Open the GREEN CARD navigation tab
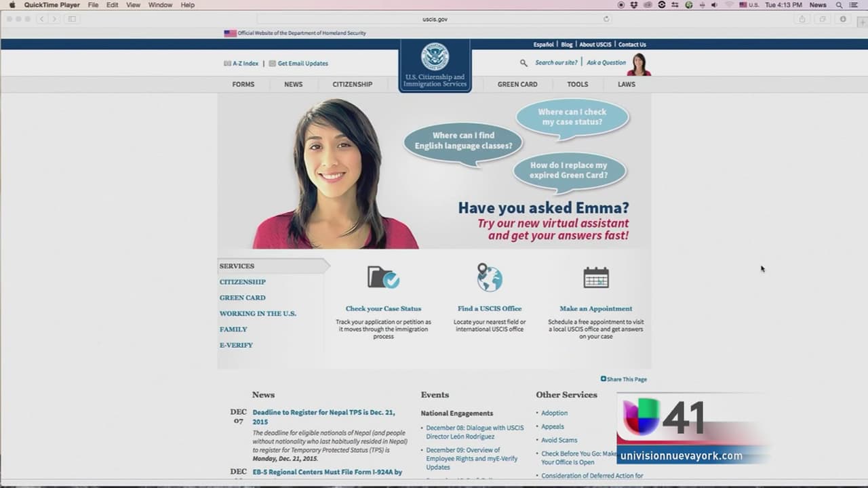 517,85
